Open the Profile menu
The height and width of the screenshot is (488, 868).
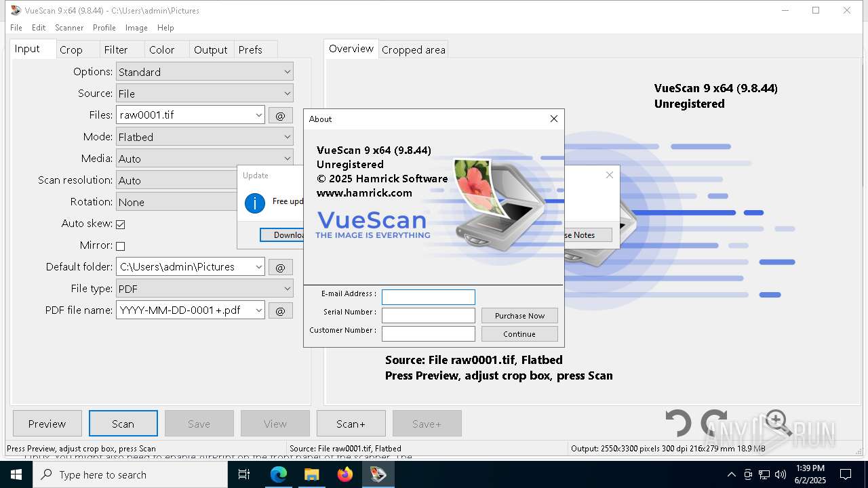tap(104, 28)
